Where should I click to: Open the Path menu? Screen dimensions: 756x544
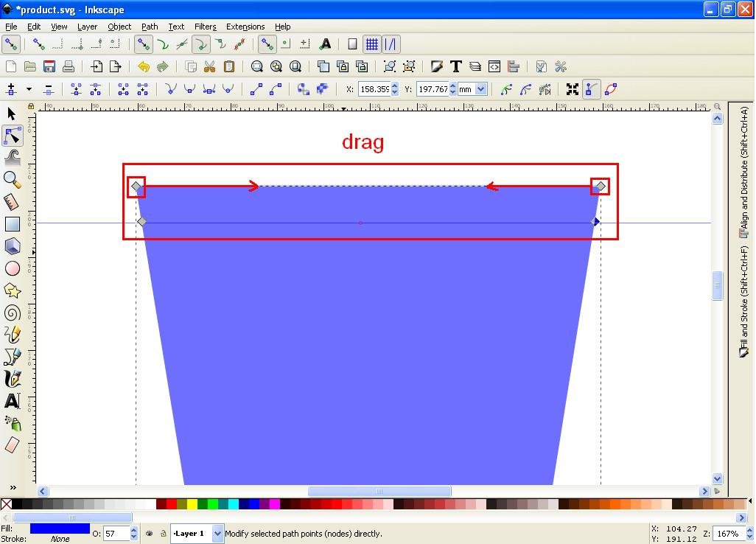pyautogui.click(x=150, y=27)
